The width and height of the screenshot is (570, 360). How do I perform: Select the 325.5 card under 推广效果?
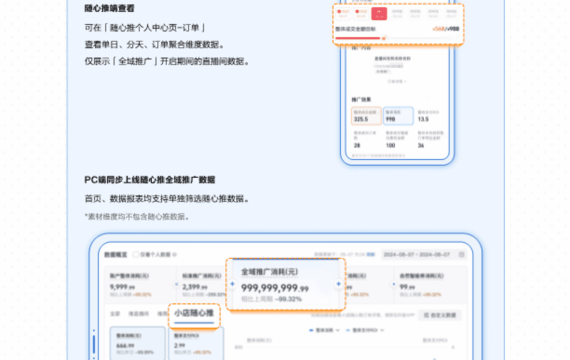[x=366, y=116]
